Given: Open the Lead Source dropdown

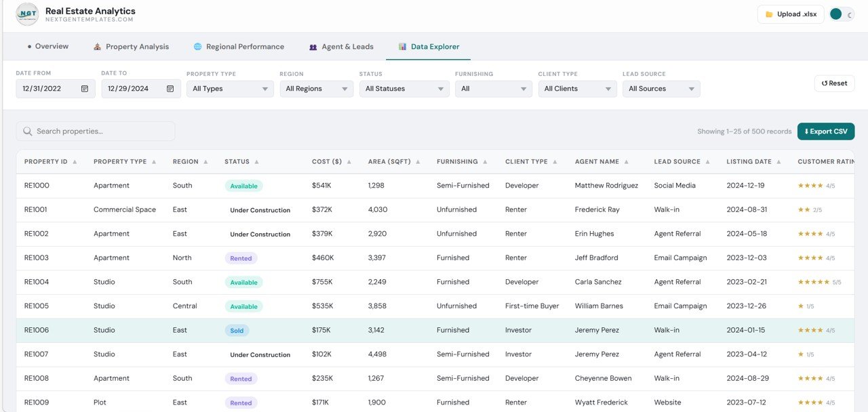Looking at the screenshot, I should (661, 88).
